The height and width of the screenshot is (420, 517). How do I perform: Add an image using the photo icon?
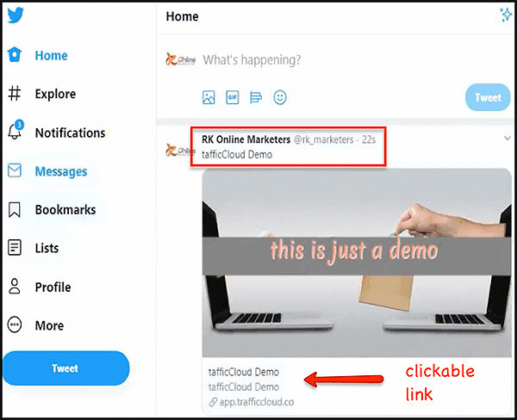coord(209,97)
